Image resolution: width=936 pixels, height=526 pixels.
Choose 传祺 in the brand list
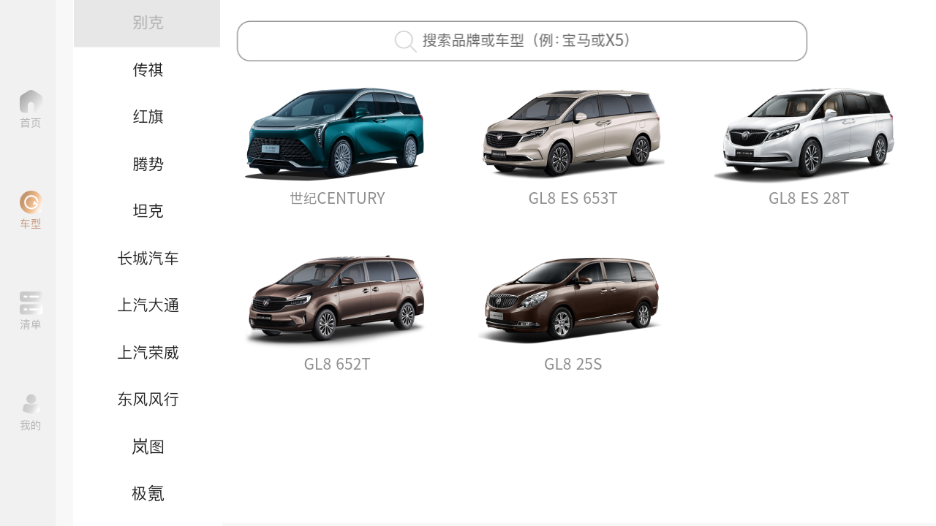[x=147, y=70]
